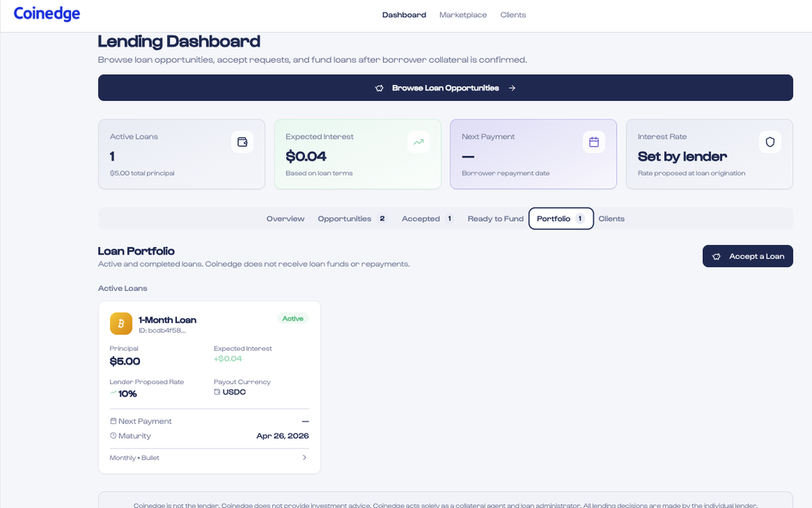Click the $5.00 Principal value
Screen dimensions: 812x508
tap(125, 361)
